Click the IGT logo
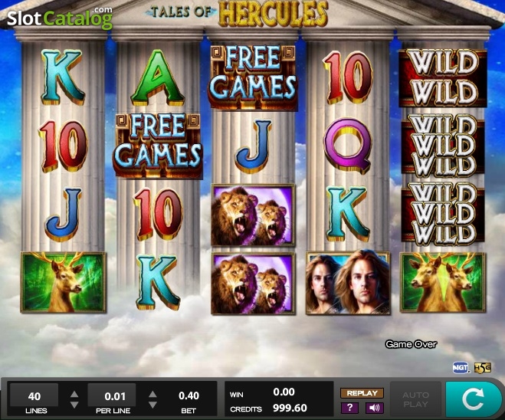This screenshot has height=420, width=505. coord(461,368)
